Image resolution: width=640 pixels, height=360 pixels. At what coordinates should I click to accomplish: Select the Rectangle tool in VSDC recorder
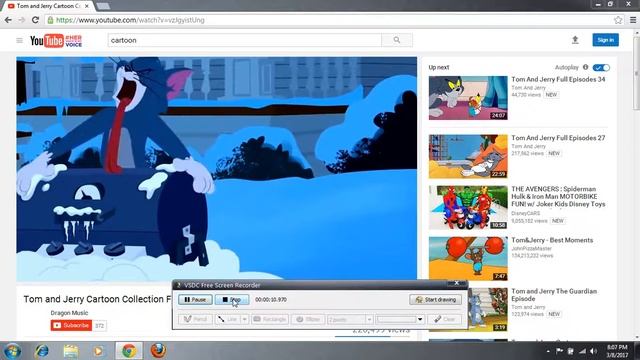[x=270, y=319]
